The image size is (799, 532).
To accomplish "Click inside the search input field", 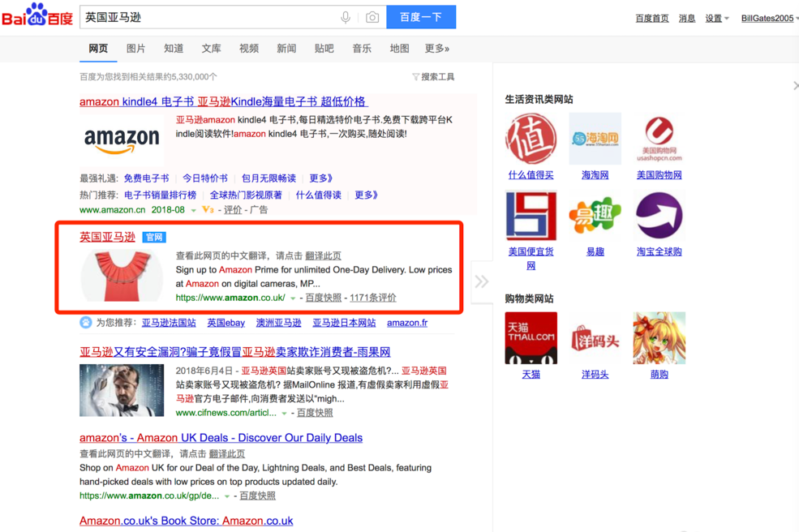I will [203, 16].
